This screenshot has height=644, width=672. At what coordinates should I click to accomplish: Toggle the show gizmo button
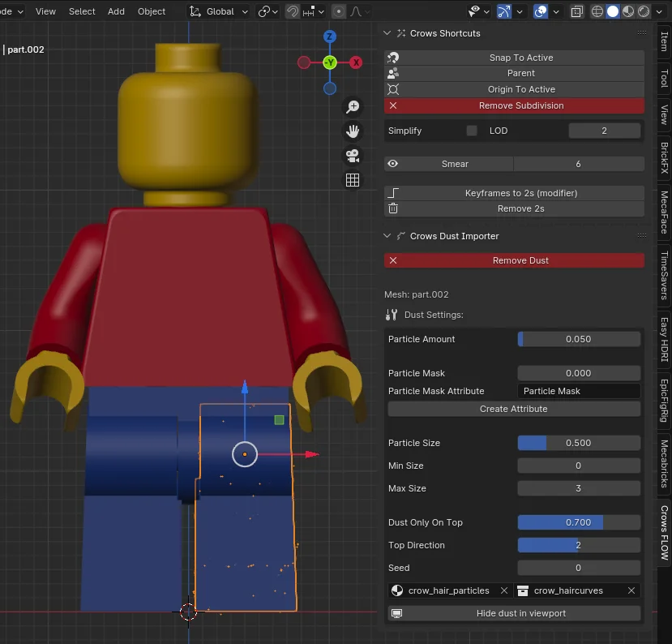[x=504, y=11]
